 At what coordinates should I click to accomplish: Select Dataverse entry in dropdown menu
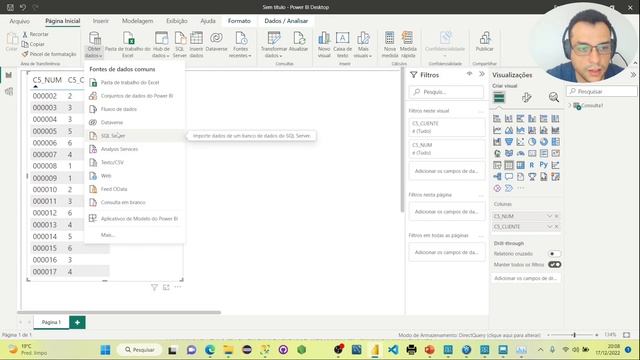[134, 122]
